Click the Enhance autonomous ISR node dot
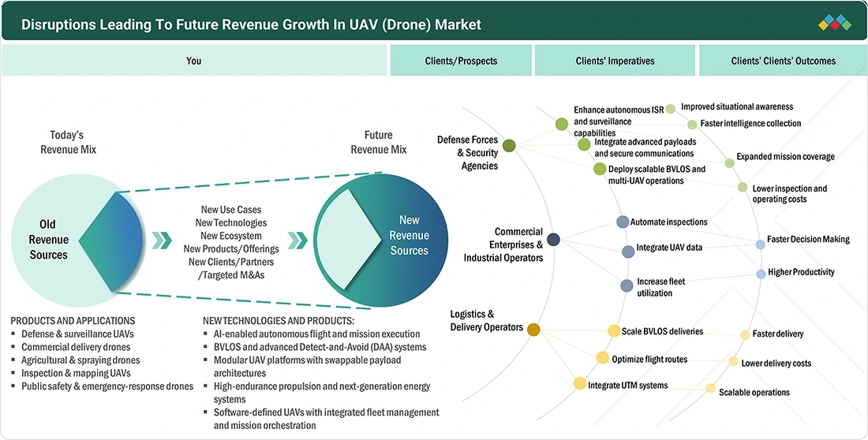868x440 pixels. tap(561, 124)
